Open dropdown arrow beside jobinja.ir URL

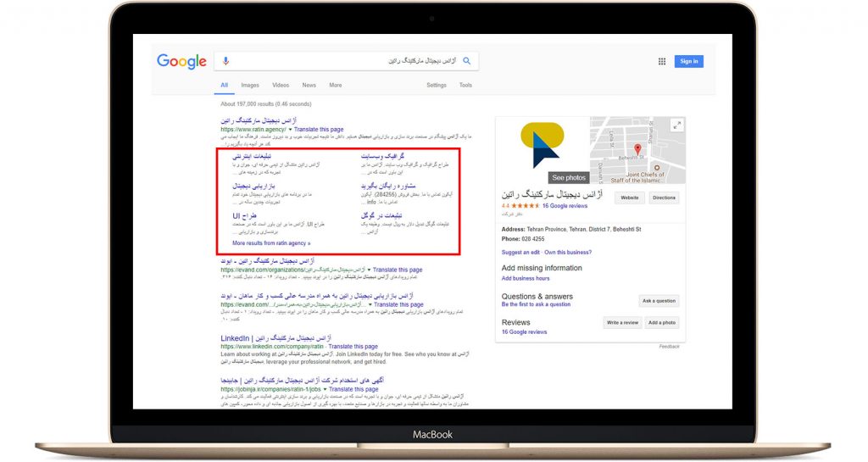point(325,389)
